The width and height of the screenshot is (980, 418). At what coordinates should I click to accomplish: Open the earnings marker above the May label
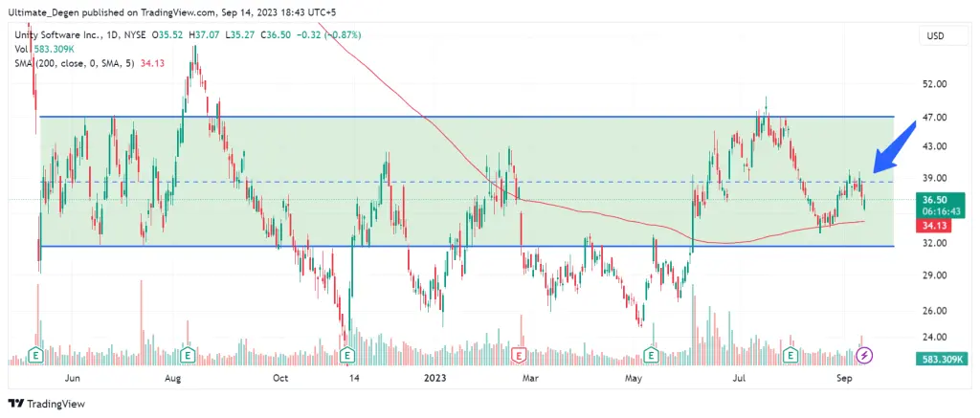pyautogui.click(x=652, y=356)
